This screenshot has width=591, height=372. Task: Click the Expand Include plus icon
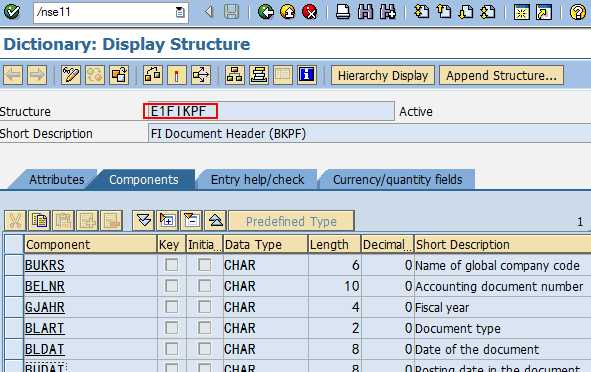click(167, 220)
